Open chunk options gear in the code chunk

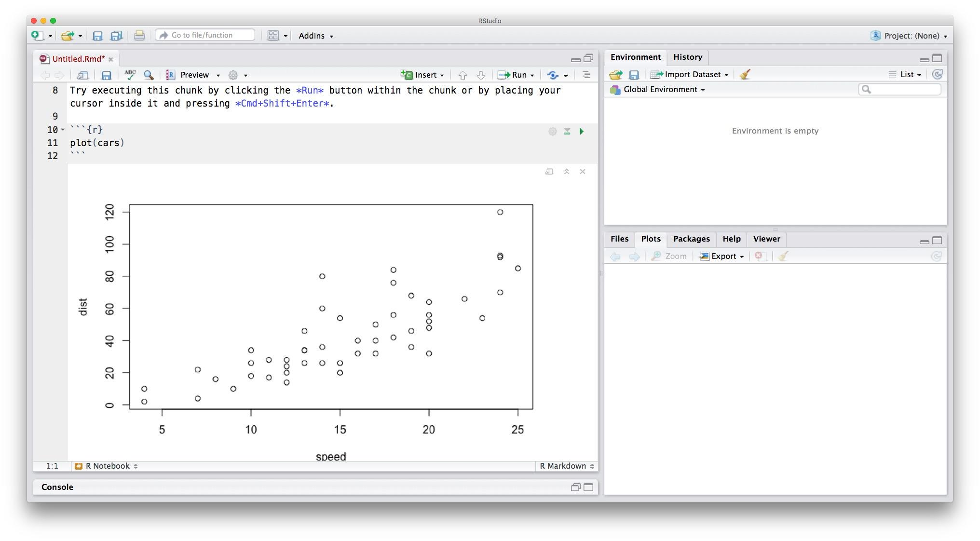tap(553, 131)
